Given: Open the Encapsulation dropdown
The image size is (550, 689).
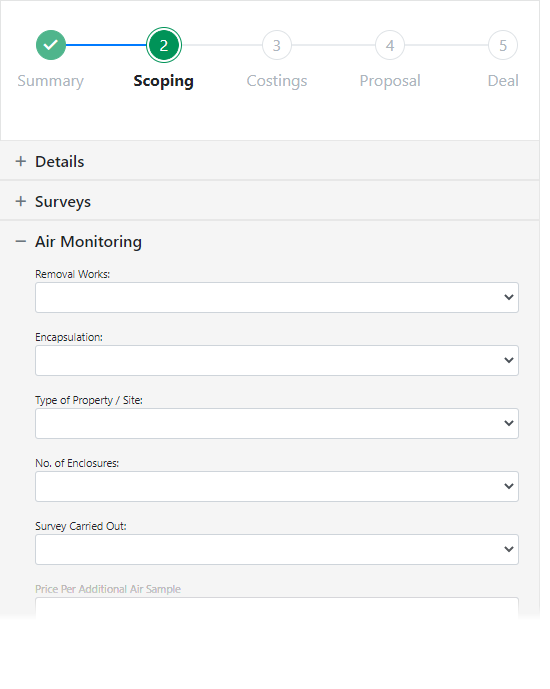Looking at the screenshot, I should [277, 360].
